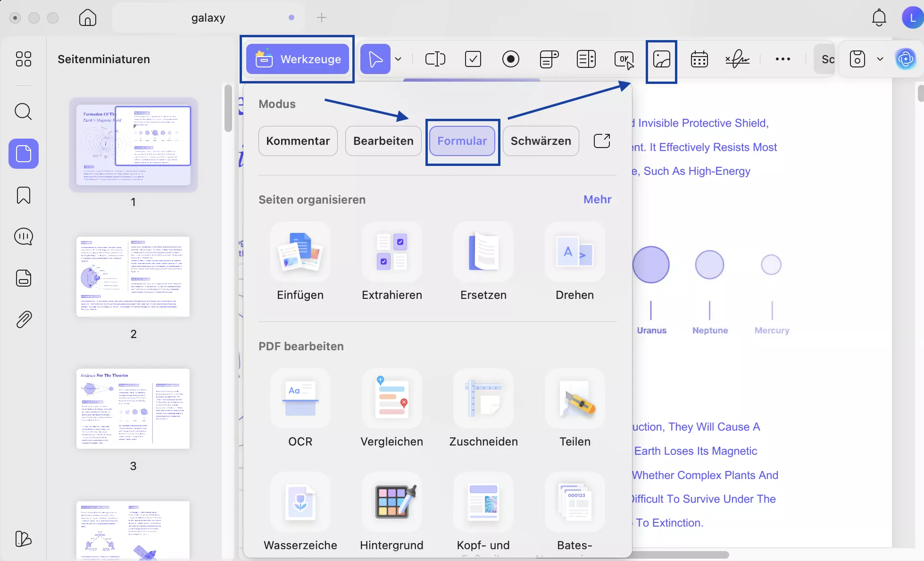This screenshot has width=924, height=561.
Task: Select the text field form tool
Action: coord(435,59)
